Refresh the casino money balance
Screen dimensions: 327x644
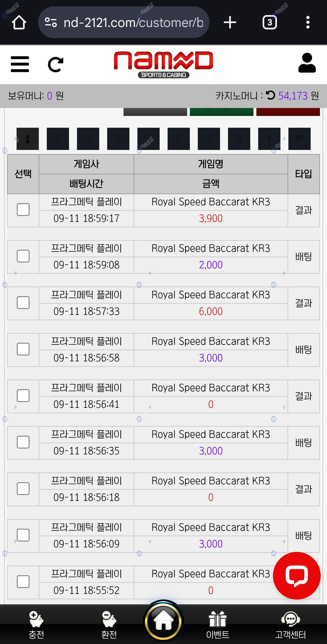(270, 95)
